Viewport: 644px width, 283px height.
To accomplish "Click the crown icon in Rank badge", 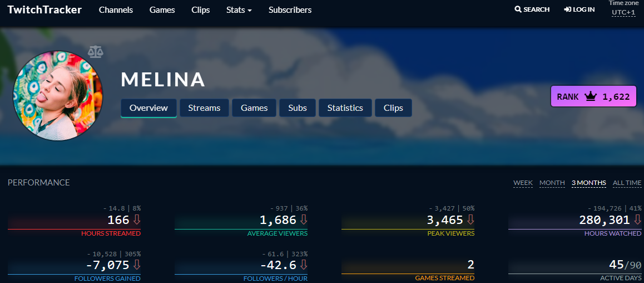I will point(590,97).
